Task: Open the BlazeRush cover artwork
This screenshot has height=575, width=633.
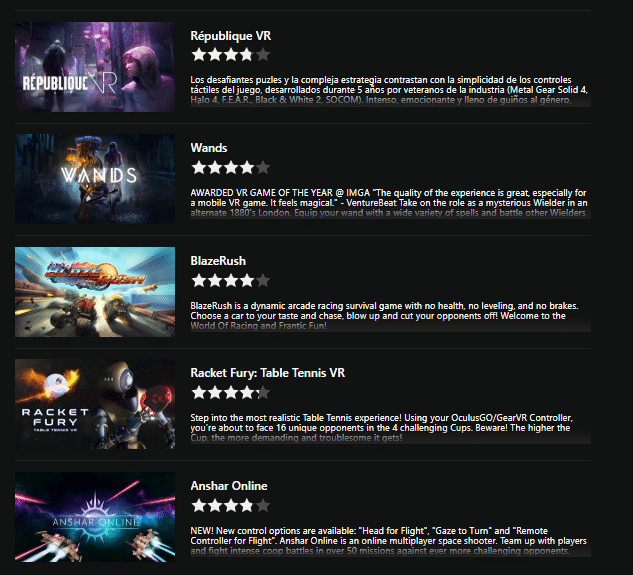Action: coord(95,292)
